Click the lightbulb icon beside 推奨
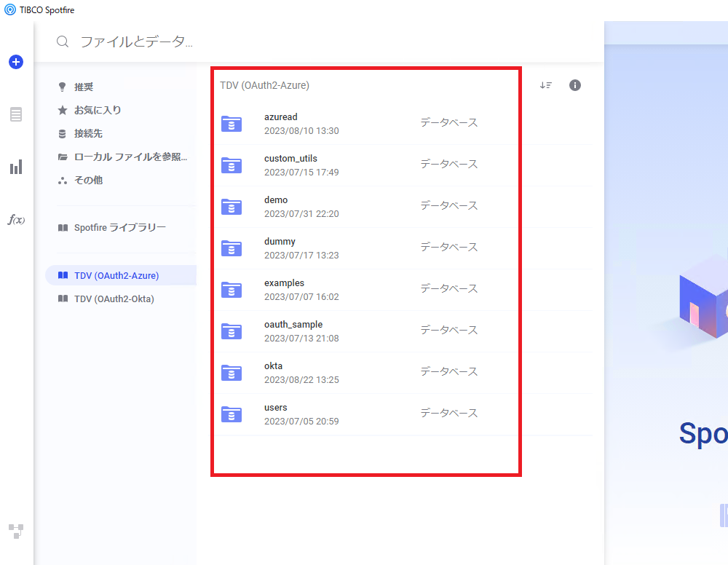The width and height of the screenshot is (728, 565). pyautogui.click(x=62, y=87)
